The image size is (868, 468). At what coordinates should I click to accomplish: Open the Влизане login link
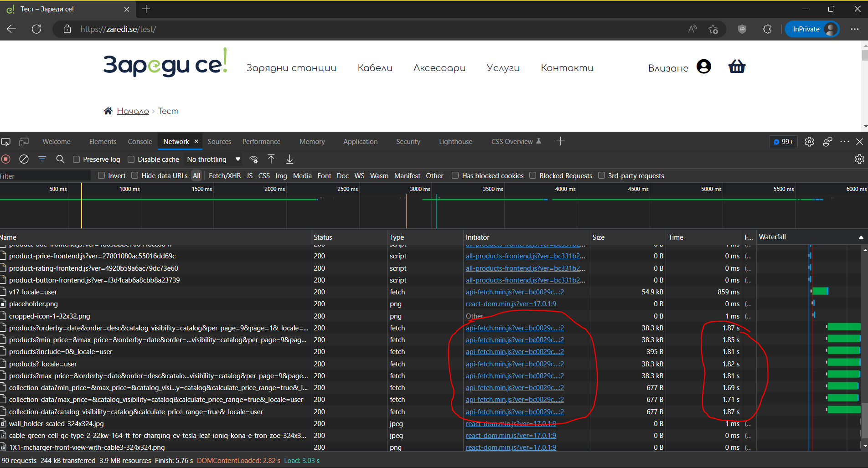coord(668,67)
